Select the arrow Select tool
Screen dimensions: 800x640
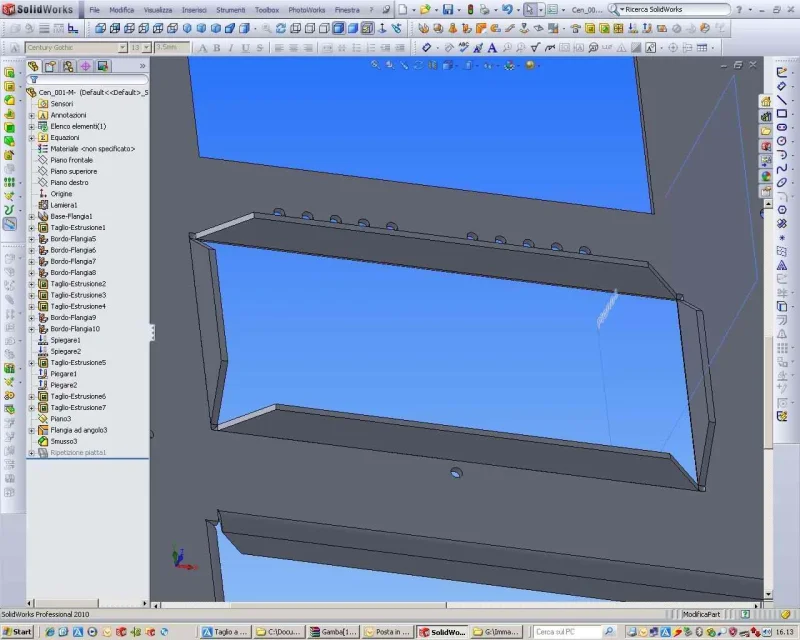click(x=530, y=10)
